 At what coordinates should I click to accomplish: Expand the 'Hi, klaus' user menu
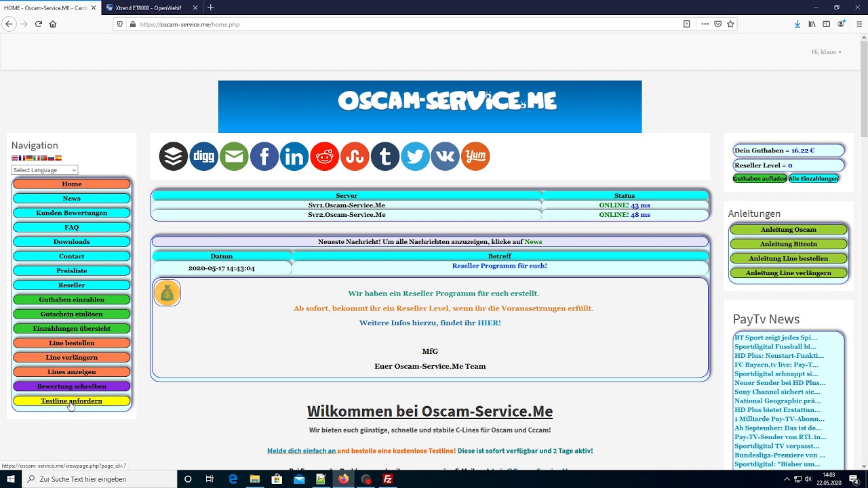(826, 52)
